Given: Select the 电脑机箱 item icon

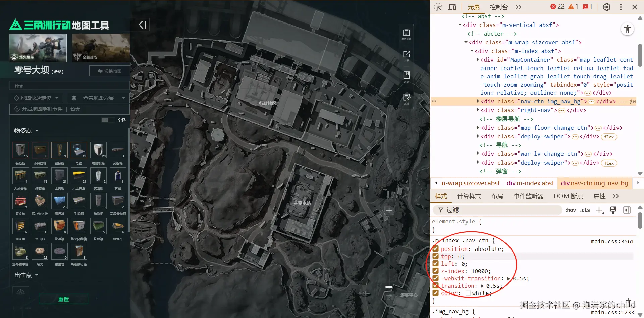Looking at the screenshot, I should click(x=98, y=150).
